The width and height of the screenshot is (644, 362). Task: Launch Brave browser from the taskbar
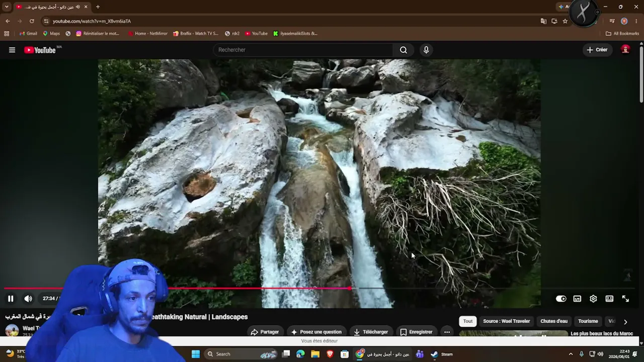click(x=330, y=354)
